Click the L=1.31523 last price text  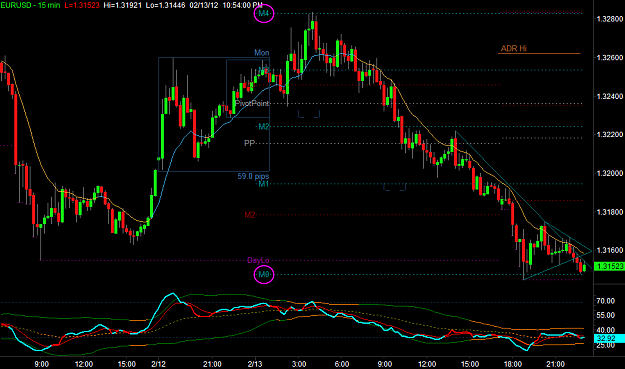[82, 6]
